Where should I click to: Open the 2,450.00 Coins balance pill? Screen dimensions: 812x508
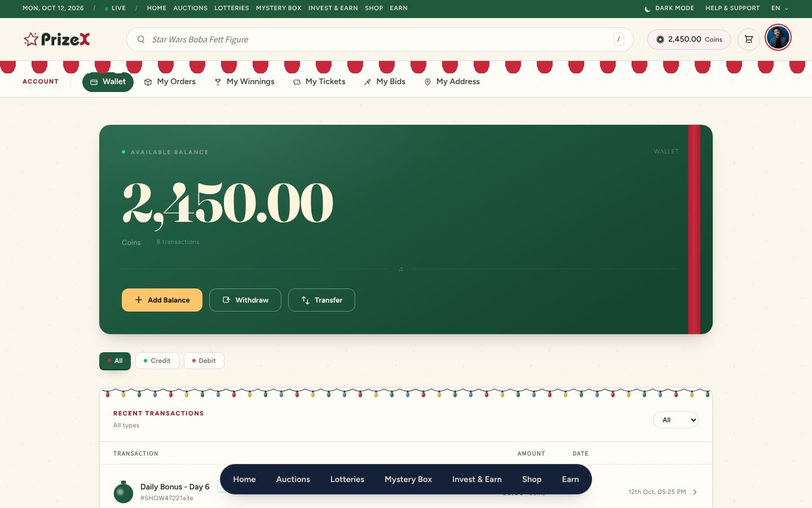[x=689, y=40]
